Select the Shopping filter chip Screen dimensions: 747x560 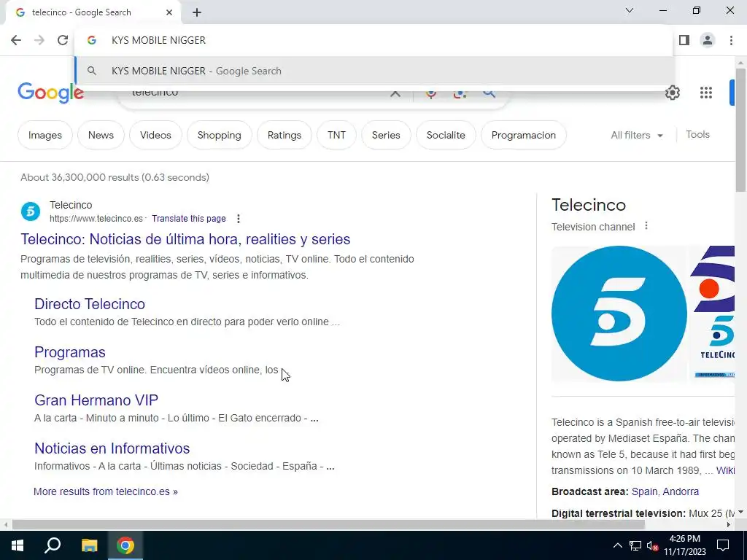click(x=219, y=135)
